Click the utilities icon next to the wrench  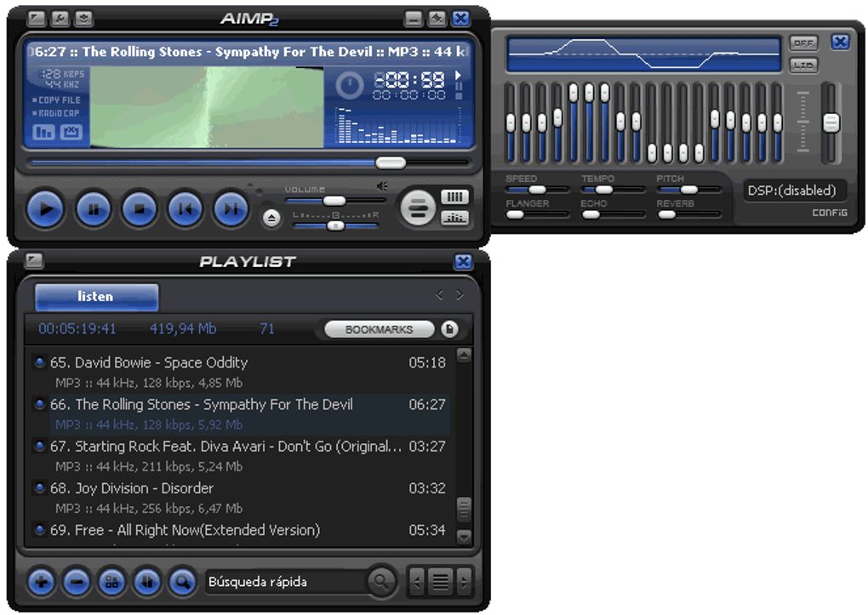(x=83, y=19)
